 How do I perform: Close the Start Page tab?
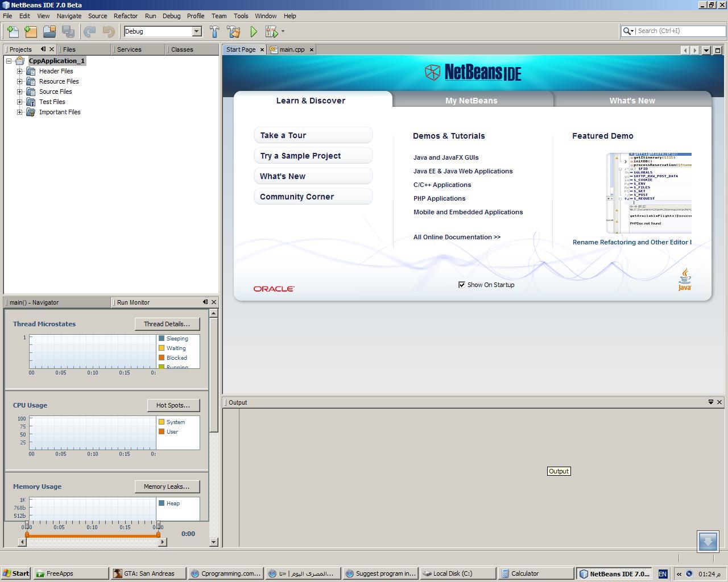[x=262, y=50]
